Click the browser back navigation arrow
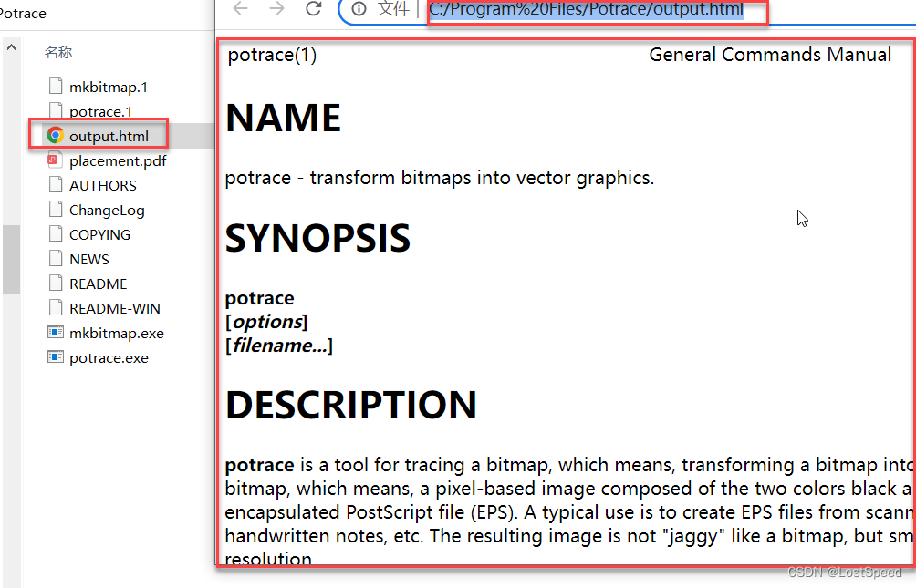Viewport: 916px width, 588px height. pyautogui.click(x=239, y=9)
